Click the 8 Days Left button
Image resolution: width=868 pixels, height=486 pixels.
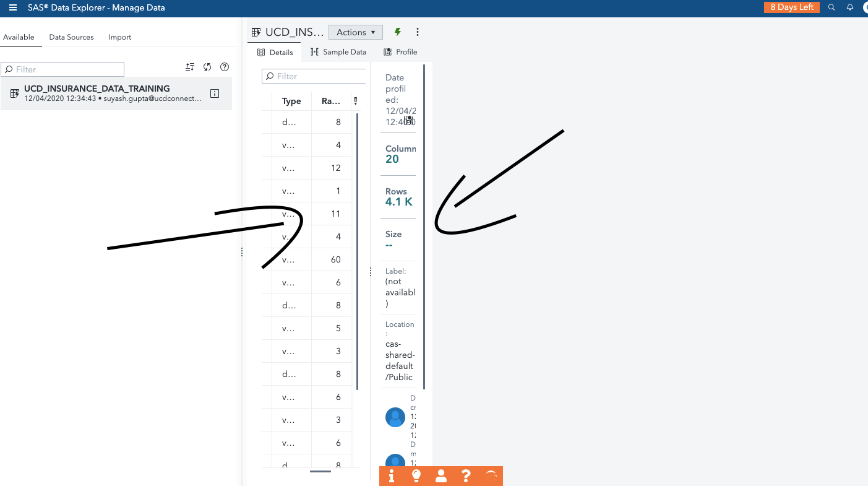tap(792, 7)
